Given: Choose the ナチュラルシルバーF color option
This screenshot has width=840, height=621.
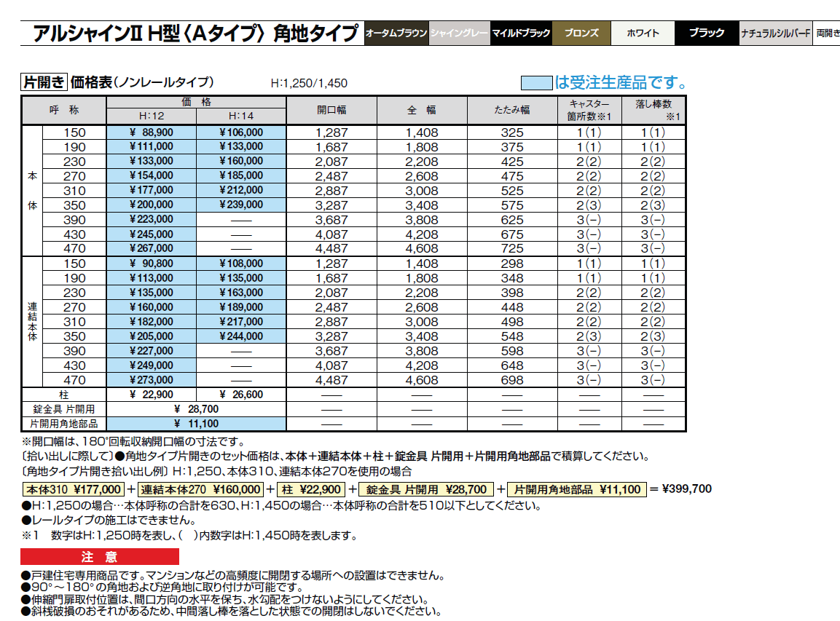Looking at the screenshot, I should click(x=774, y=32).
